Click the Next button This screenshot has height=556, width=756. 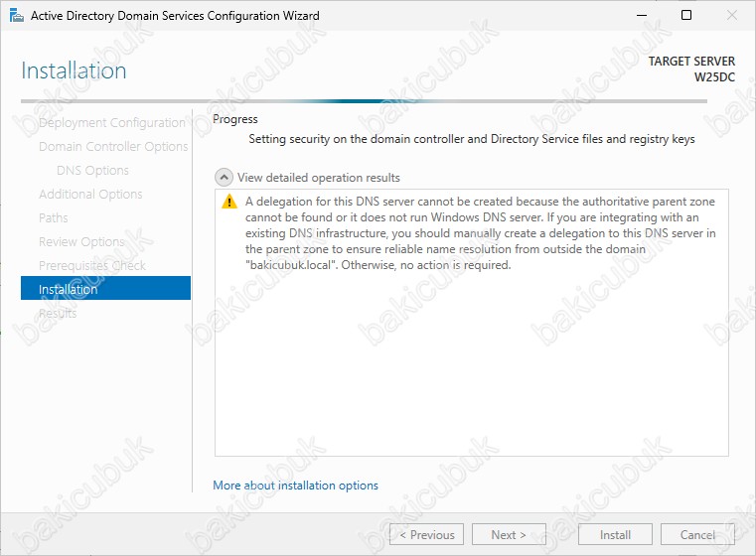click(x=509, y=534)
